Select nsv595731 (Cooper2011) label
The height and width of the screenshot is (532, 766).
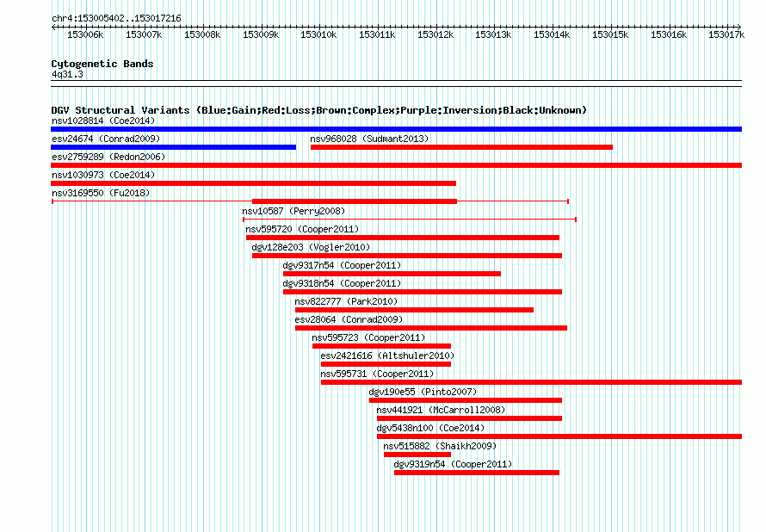377,374
